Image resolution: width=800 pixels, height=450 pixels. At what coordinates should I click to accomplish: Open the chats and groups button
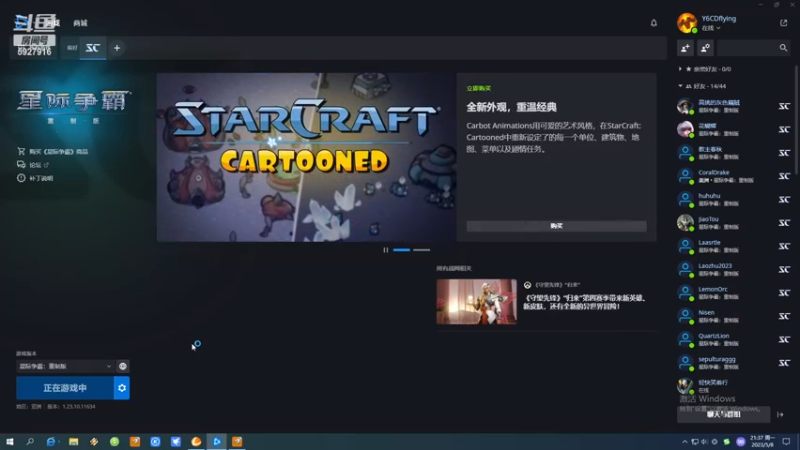(x=723, y=415)
